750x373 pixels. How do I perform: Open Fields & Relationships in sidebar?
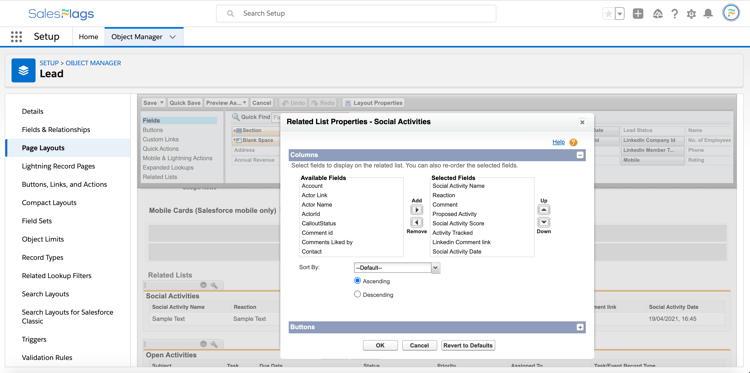click(x=56, y=130)
